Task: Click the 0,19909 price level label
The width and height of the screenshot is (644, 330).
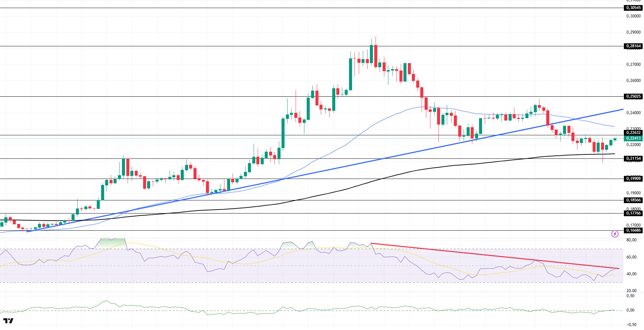Action: pos(633,179)
